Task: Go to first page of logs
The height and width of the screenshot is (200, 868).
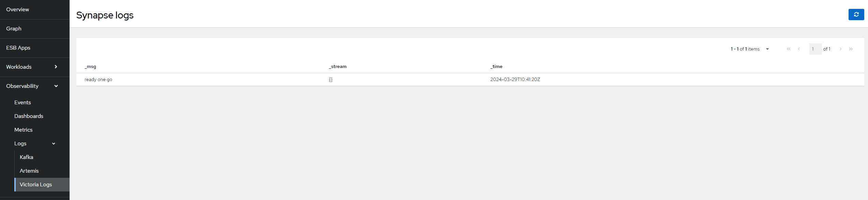Action: click(x=788, y=49)
